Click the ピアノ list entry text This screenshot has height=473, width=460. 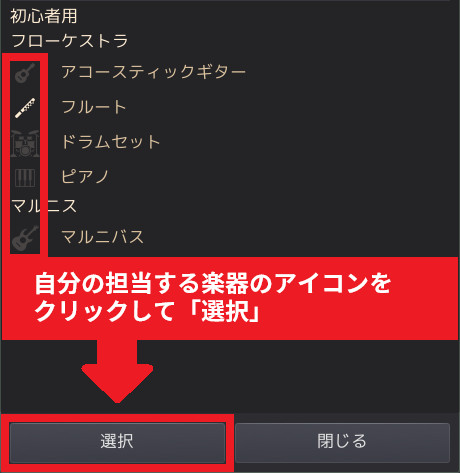tap(85, 176)
